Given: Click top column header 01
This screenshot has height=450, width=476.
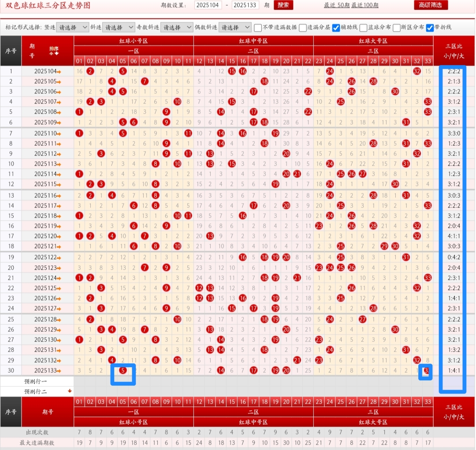Looking at the screenshot, I should [79, 61].
